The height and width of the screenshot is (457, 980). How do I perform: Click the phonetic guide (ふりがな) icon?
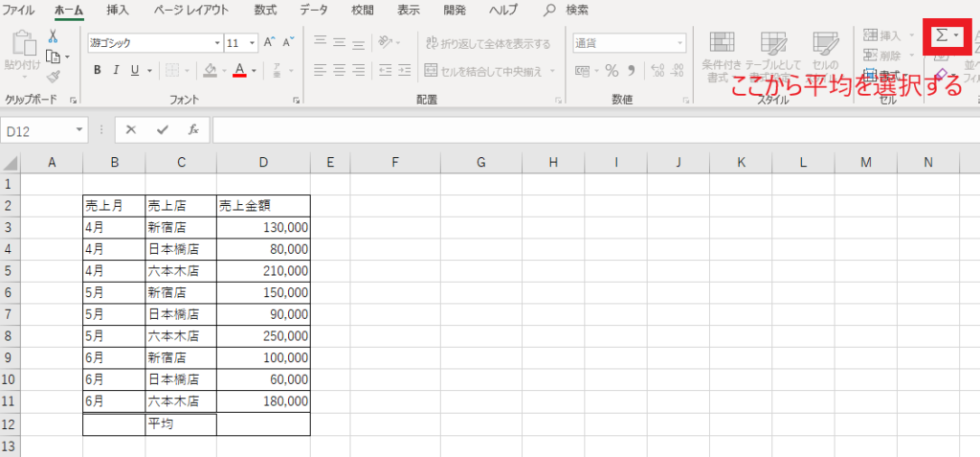point(277,70)
